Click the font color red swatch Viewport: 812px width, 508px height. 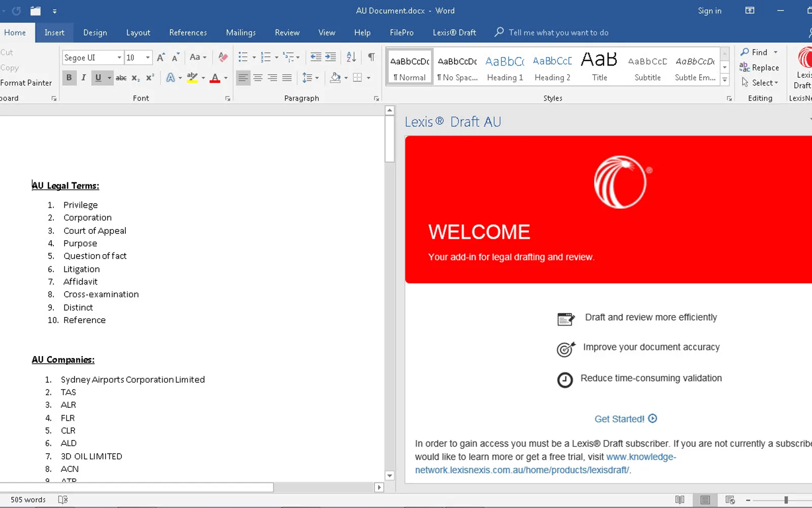pyautogui.click(x=215, y=78)
